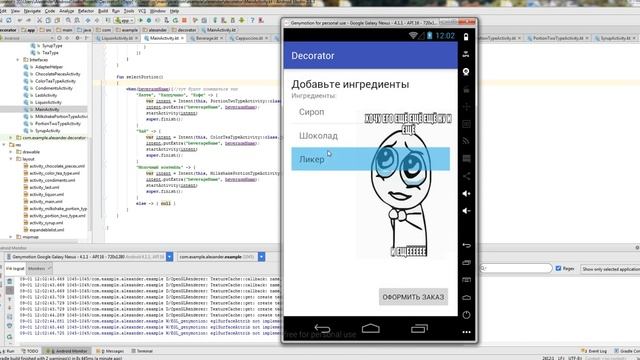640x360 pixels.
Task: Open the process selector dropdown arrow
Action: 261,257
